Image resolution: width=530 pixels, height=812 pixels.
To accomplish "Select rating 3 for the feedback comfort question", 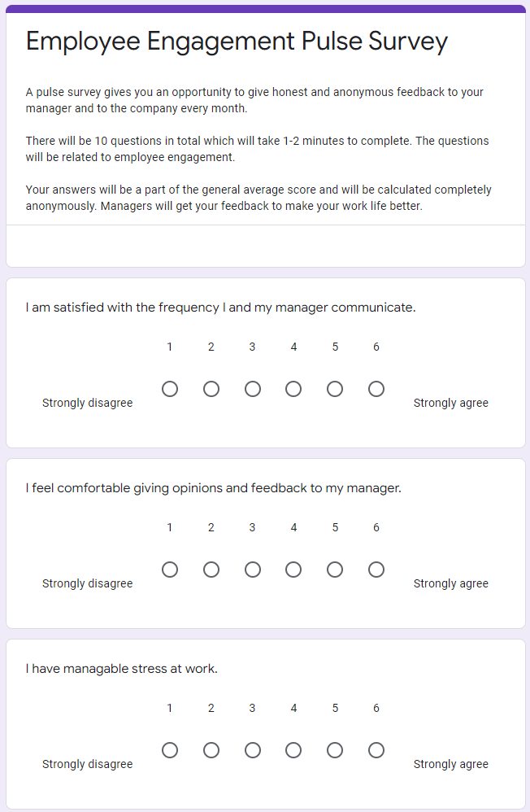I will pyautogui.click(x=253, y=570).
